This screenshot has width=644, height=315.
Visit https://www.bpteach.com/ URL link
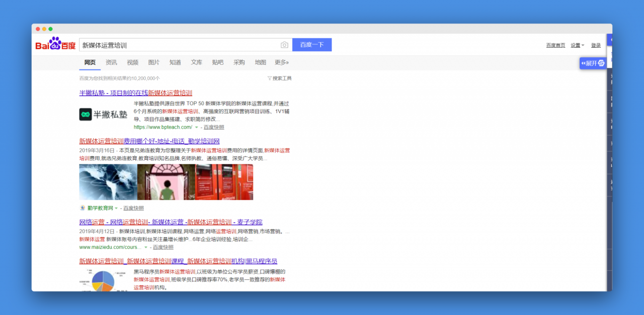tap(163, 127)
